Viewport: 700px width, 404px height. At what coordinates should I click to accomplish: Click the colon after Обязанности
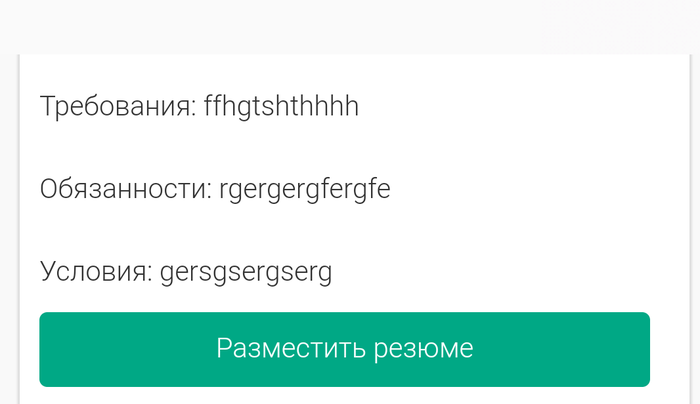pyautogui.click(x=211, y=191)
